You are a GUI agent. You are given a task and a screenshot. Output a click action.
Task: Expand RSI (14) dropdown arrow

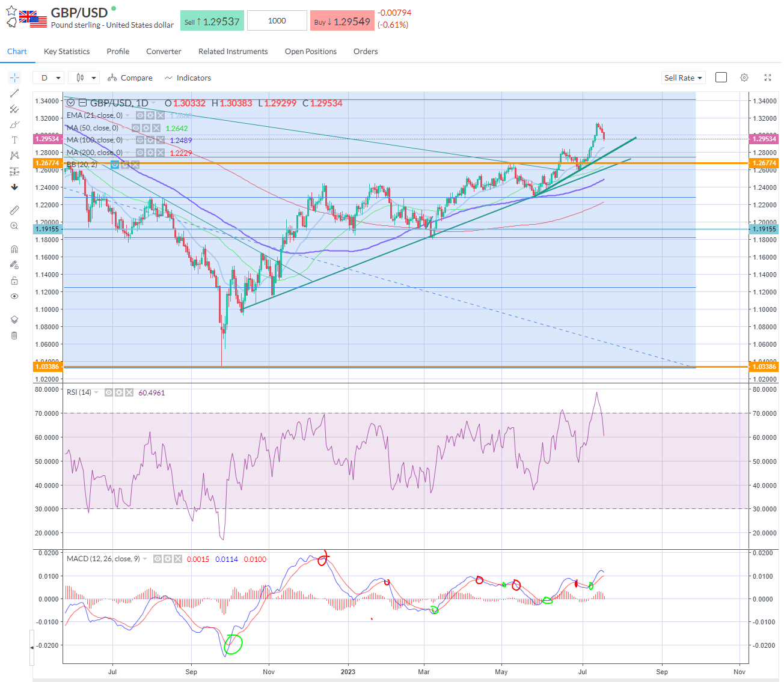click(96, 392)
